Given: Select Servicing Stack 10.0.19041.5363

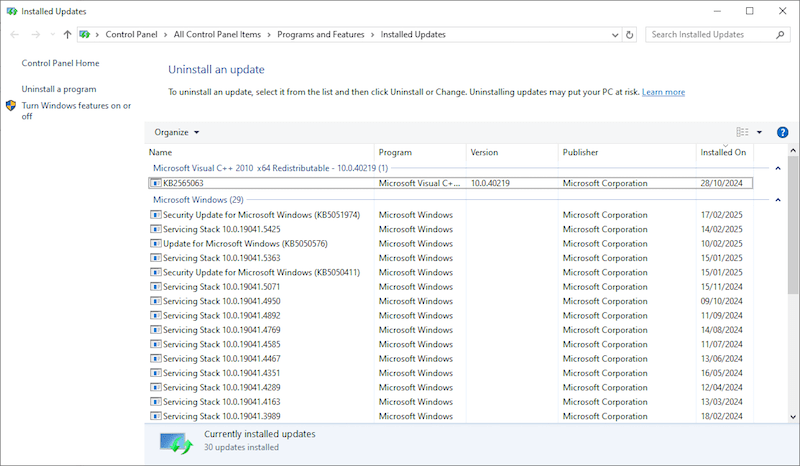Looking at the screenshot, I should [451, 258].
